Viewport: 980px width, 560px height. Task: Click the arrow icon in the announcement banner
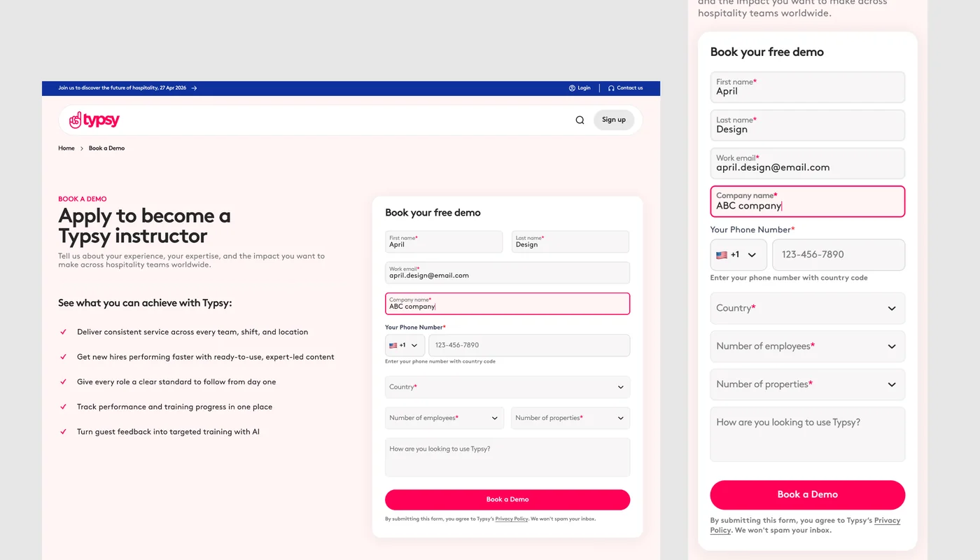(194, 88)
